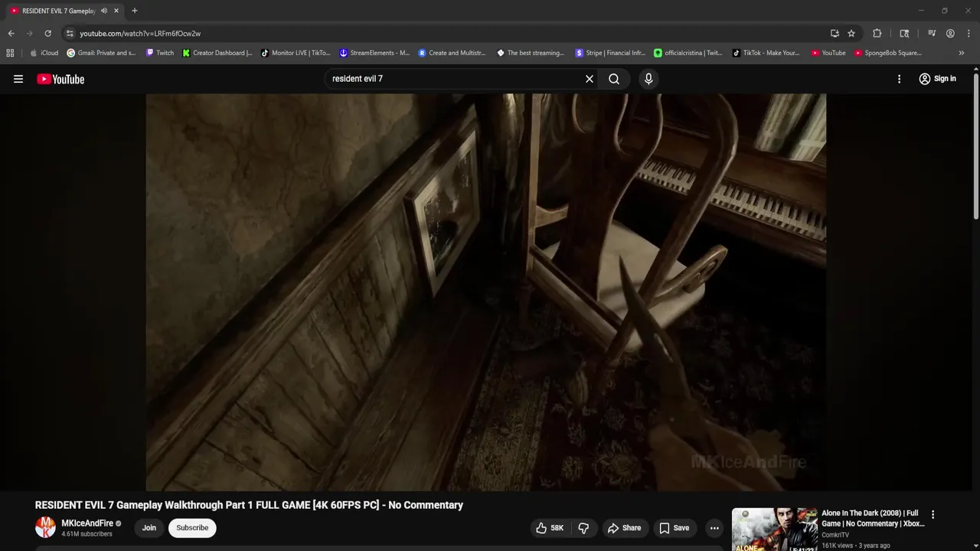
Task: Like the video (58K)
Action: pyautogui.click(x=550, y=528)
